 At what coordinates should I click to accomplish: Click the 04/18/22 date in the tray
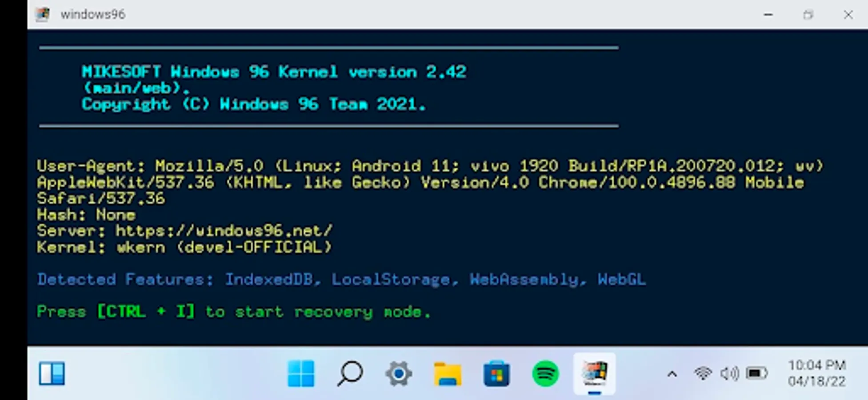point(816,381)
